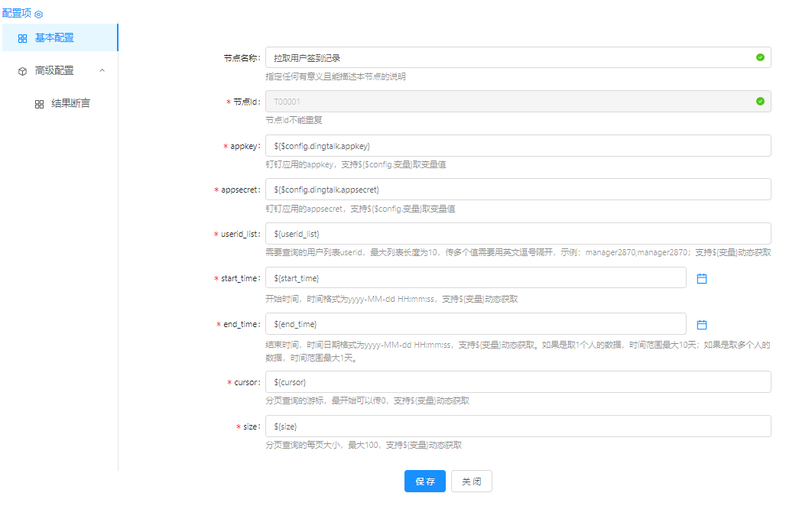
Task: Collapse the 高级配置 menu arrow
Action: 102,70
